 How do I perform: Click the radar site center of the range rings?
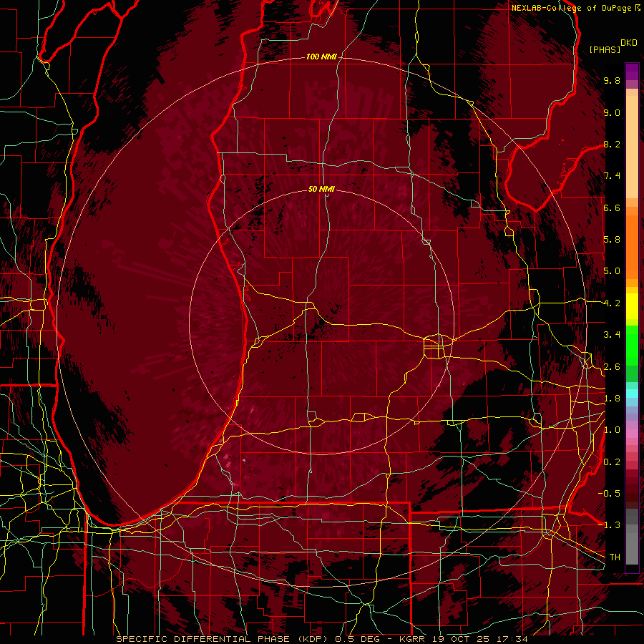tap(321, 322)
